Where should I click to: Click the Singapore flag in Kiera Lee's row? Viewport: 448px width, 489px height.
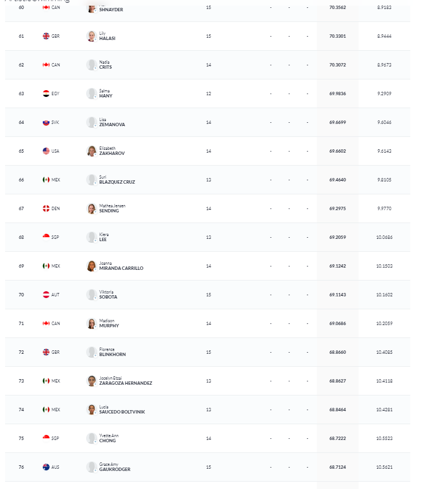(46, 237)
